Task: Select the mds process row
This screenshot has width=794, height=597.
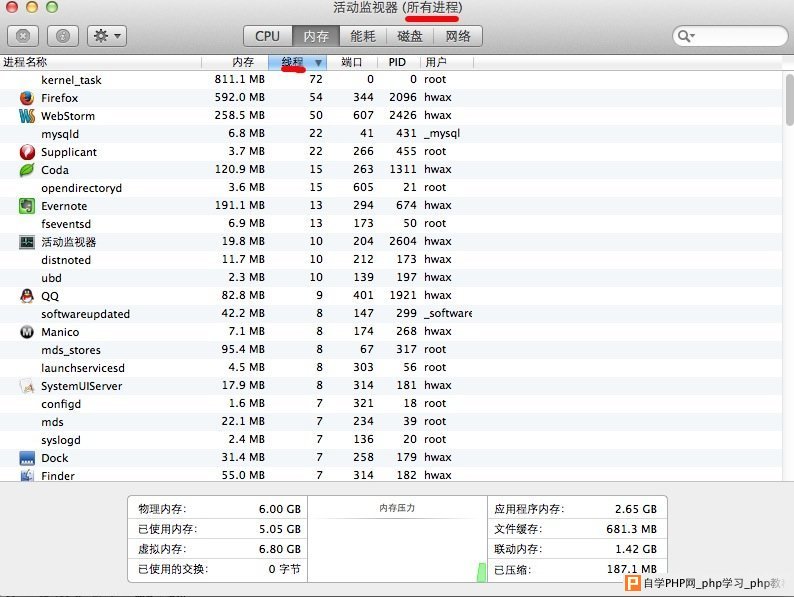Action: click(x=391, y=422)
